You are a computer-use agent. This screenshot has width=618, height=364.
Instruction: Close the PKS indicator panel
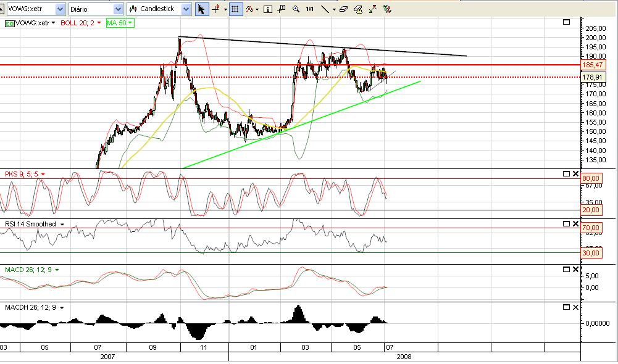[x=575, y=174]
